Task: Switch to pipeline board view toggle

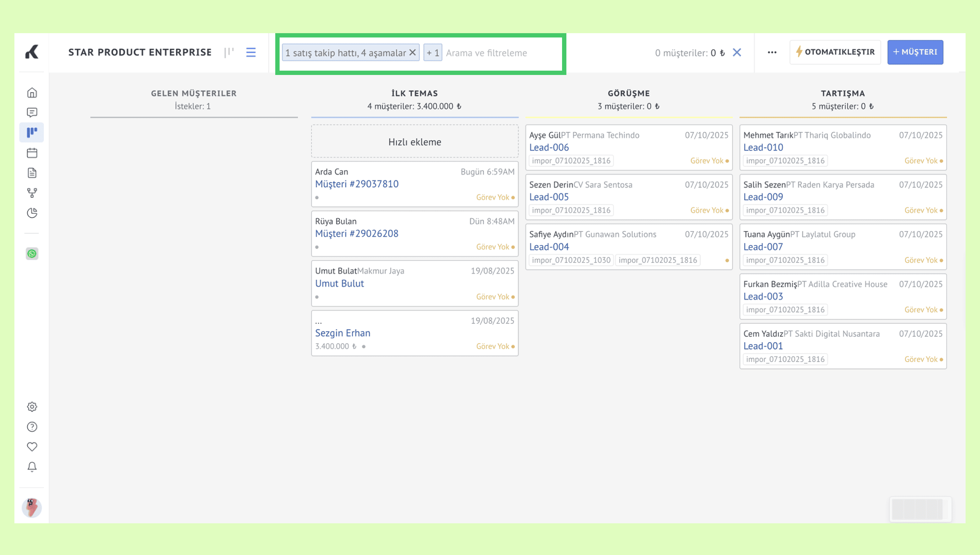Action: click(x=229, y=52)
